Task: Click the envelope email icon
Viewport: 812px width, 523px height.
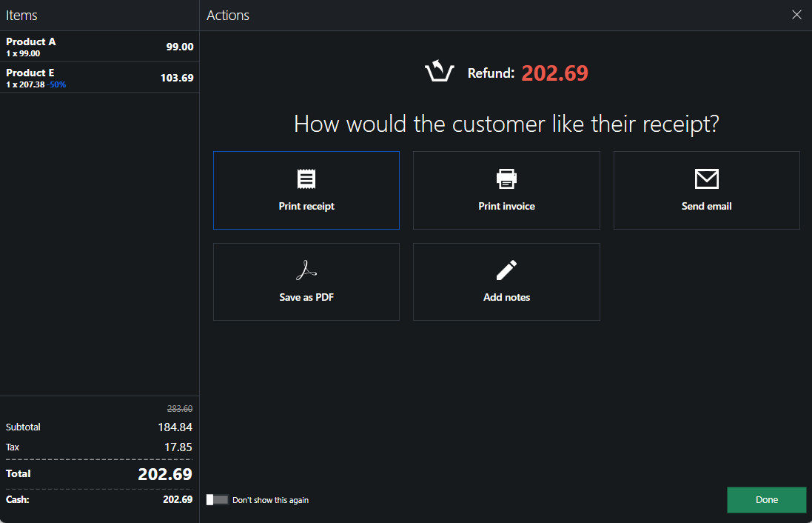Action: (x=706, y=179)
